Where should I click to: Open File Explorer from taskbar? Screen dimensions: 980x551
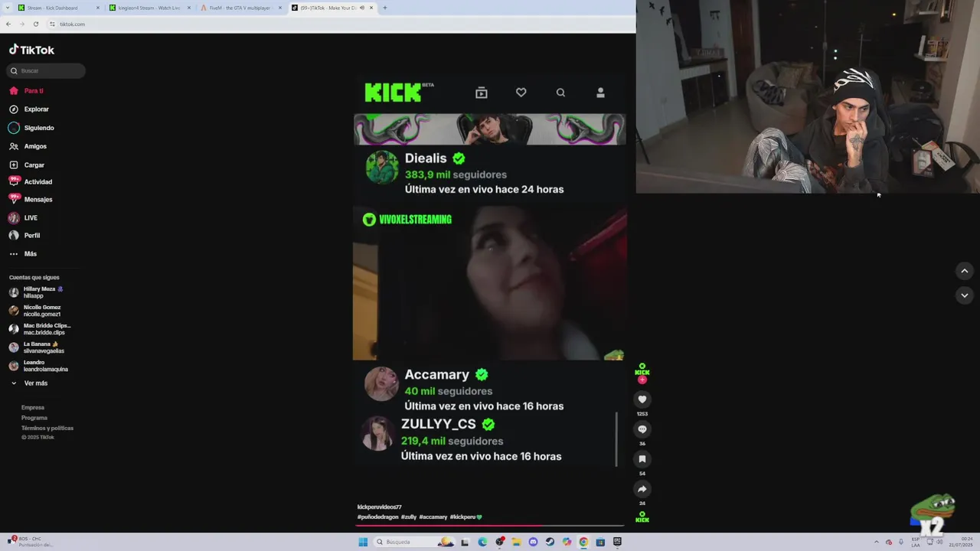[x=516, y=542]
